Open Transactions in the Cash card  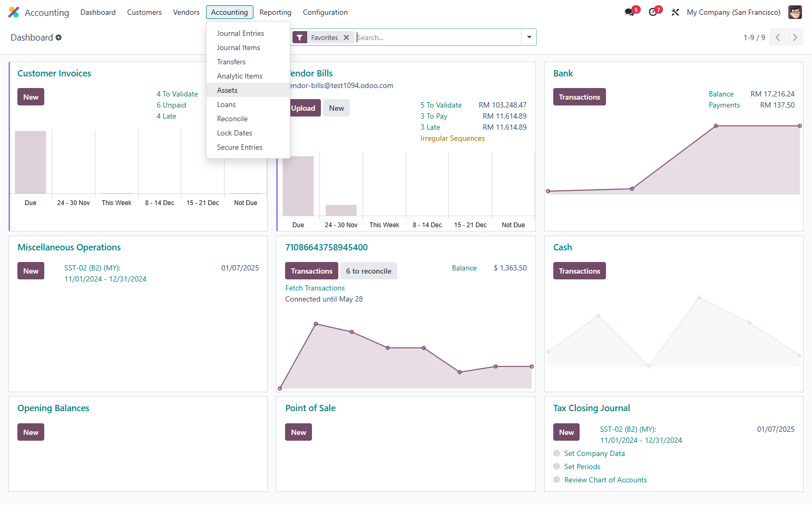(x=580, y=271)
